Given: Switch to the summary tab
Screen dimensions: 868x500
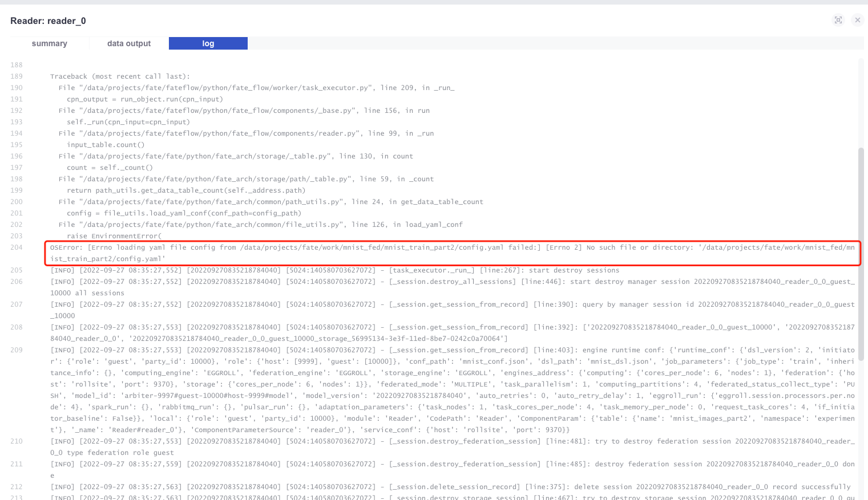Looking at the screenshot, I should point(50,43).
